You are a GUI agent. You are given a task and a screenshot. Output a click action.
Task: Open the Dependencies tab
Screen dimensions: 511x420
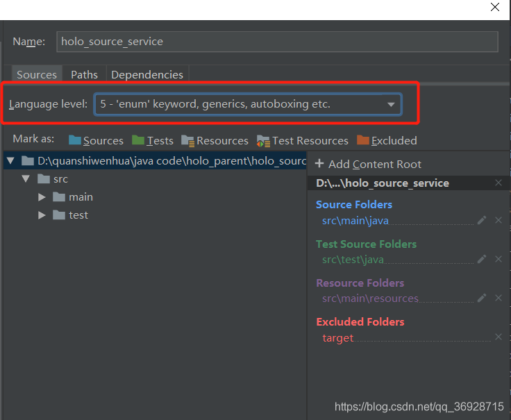tap(147, 74)
